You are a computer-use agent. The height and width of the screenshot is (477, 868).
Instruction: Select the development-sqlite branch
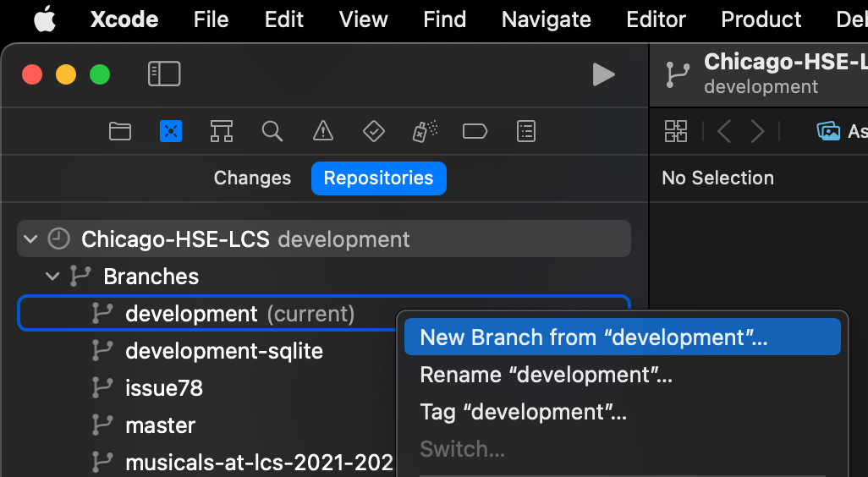tap(223, 351)
